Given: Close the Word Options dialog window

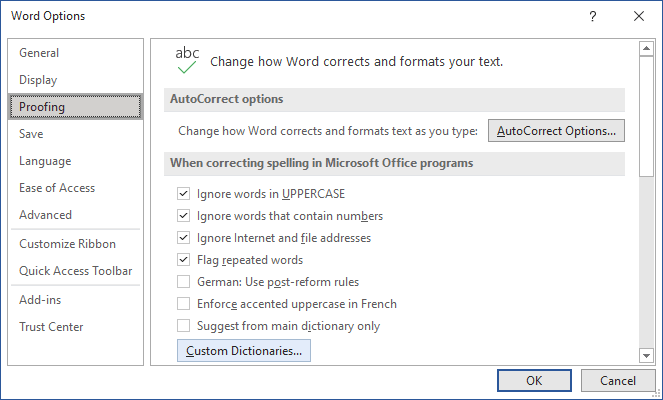Looking at the screenshot, I should pyautogui.click(x=639, y=16).
